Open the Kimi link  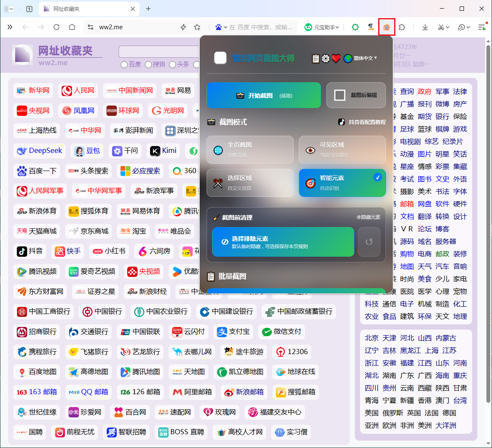pos(163,151)
